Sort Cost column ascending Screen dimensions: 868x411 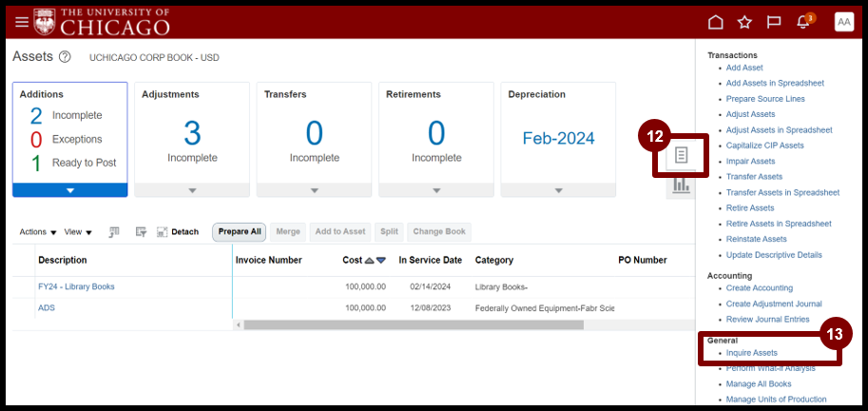pos(369,261)
